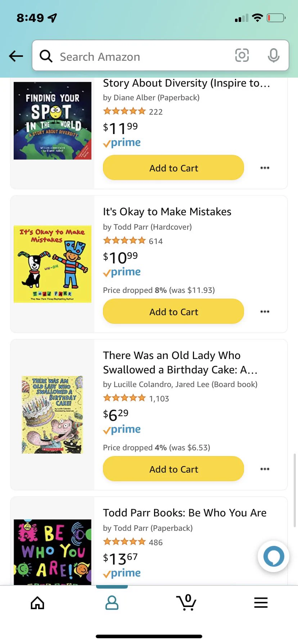
Task: Add It's Okay to Make Mistakes to cart
Action: click(x=173, y=312)
